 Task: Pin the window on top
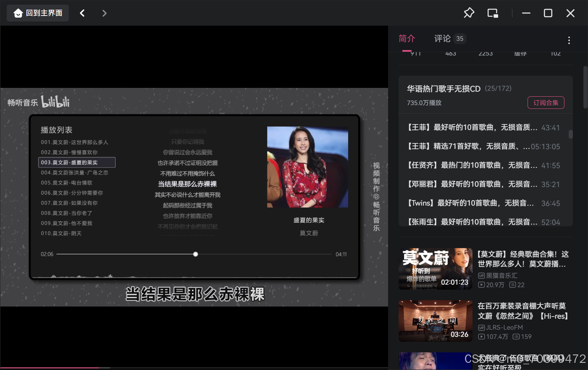click(x=469, y=13)
